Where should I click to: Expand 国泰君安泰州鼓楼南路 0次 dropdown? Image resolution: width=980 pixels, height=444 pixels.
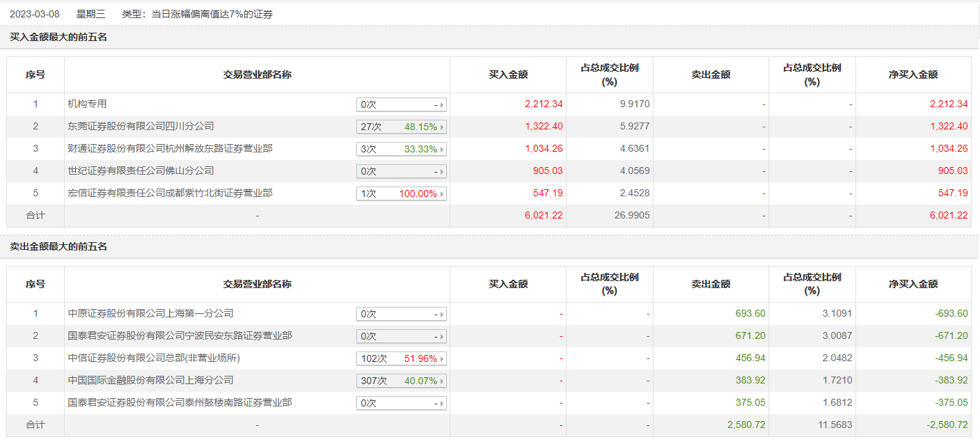441,404
